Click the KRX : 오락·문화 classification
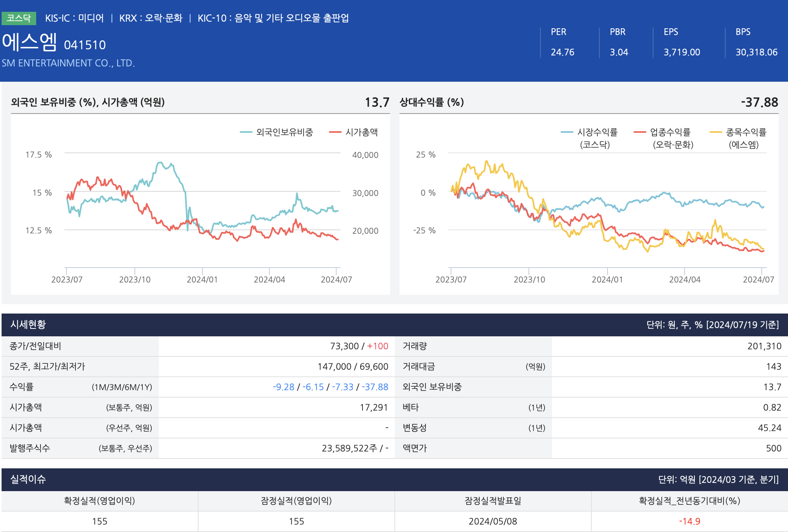This screenshot has width=788, height=532. pyautogui.click(x=151, y=18)
